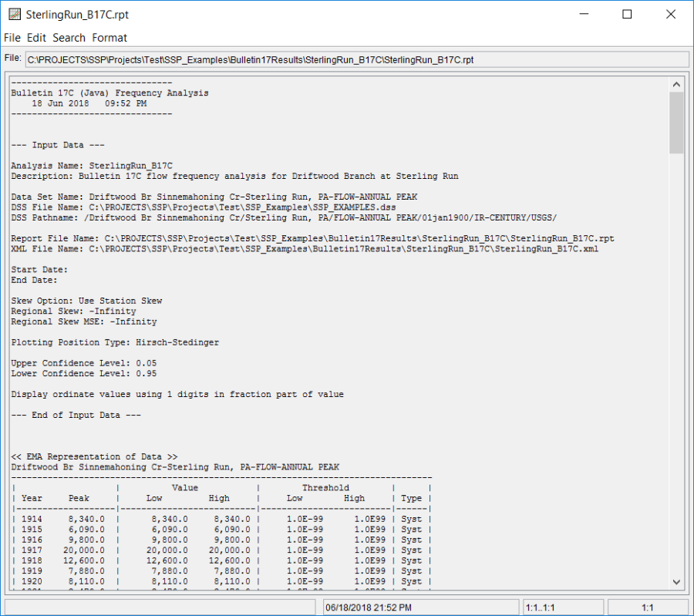This screenshot has width=694, height=616.
Task: Place cursor on Skew Option line
Action: [86, 301]
